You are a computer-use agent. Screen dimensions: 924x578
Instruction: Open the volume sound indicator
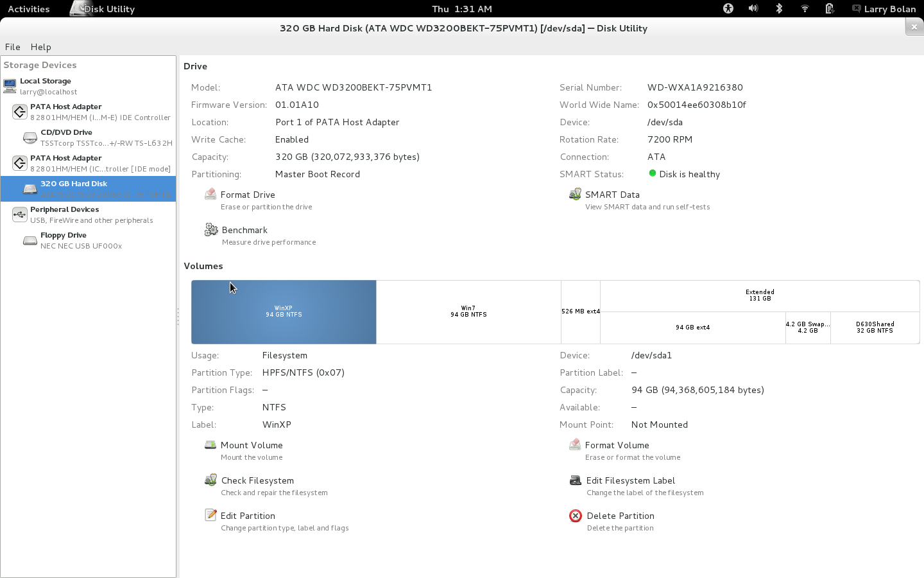pyautogui.click(x=753, y=8)
